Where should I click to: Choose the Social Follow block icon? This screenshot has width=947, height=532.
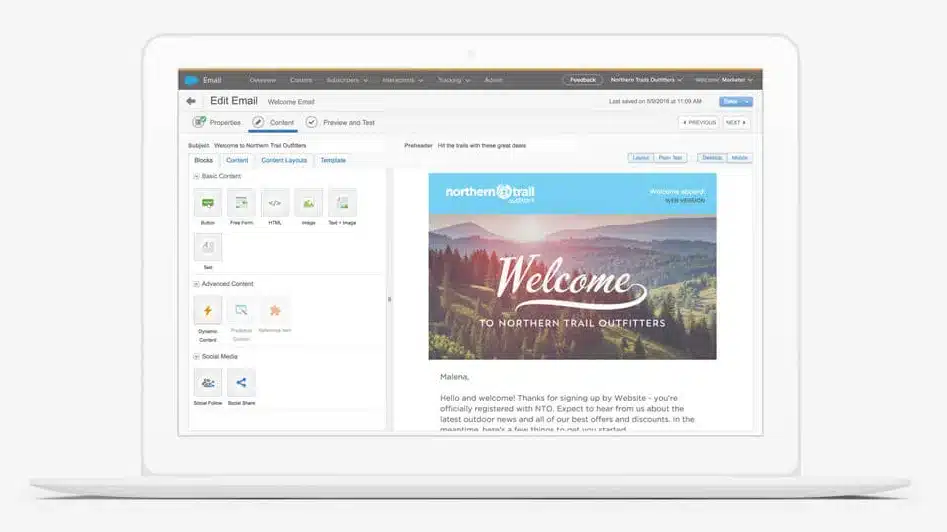[x=207, y=382]
